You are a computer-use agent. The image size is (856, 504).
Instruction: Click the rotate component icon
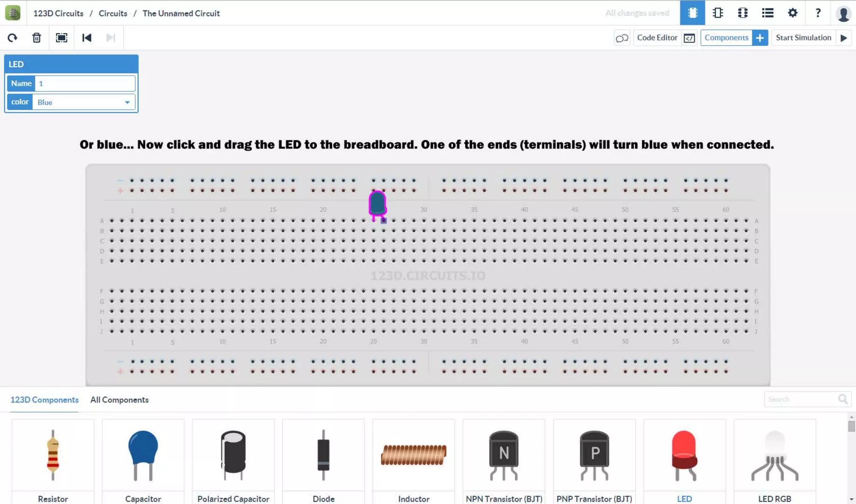coord(13,38)
